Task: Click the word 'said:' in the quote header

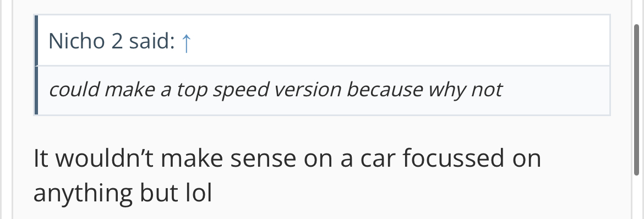Action: click(152, 41)
